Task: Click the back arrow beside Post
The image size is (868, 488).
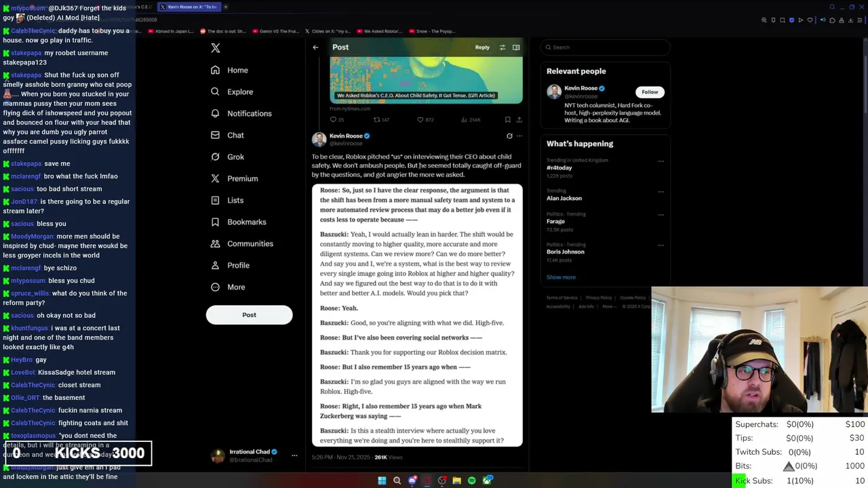Action: coord(315,47)
